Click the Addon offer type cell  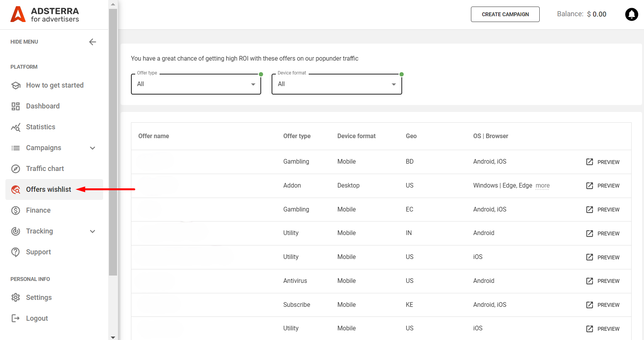pyautogui.click(x=292, y=186)
